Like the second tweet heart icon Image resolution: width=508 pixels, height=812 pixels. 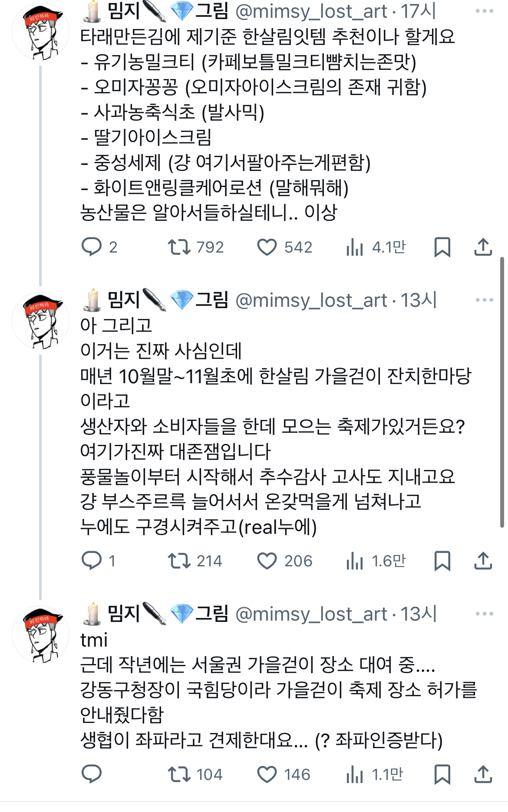tap(268, 562)
